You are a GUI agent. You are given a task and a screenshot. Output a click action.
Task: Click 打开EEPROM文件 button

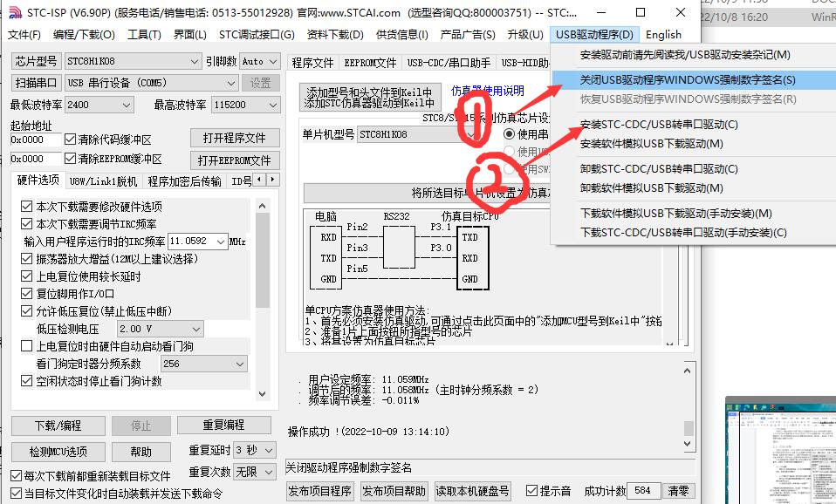pos(235,160)
